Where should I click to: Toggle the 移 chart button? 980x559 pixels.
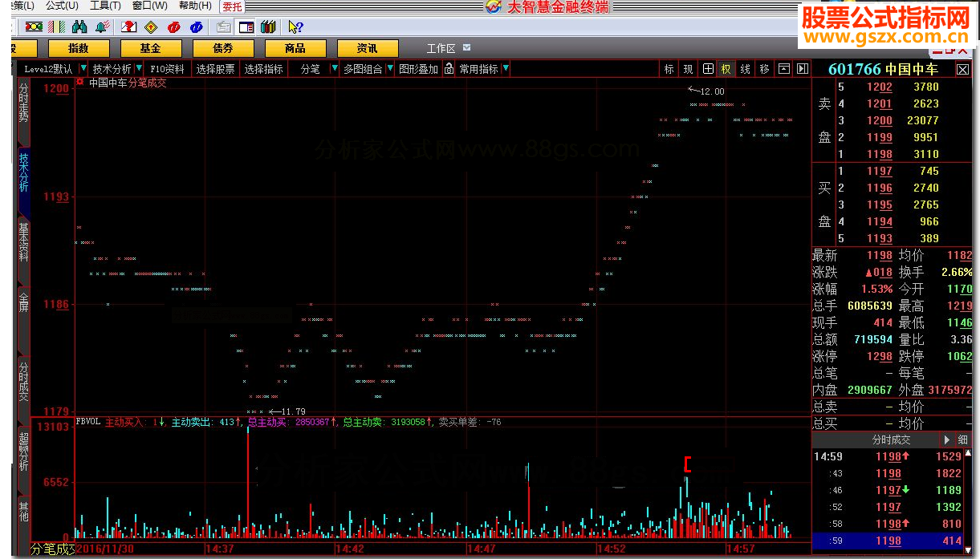[x=764, y=69]
